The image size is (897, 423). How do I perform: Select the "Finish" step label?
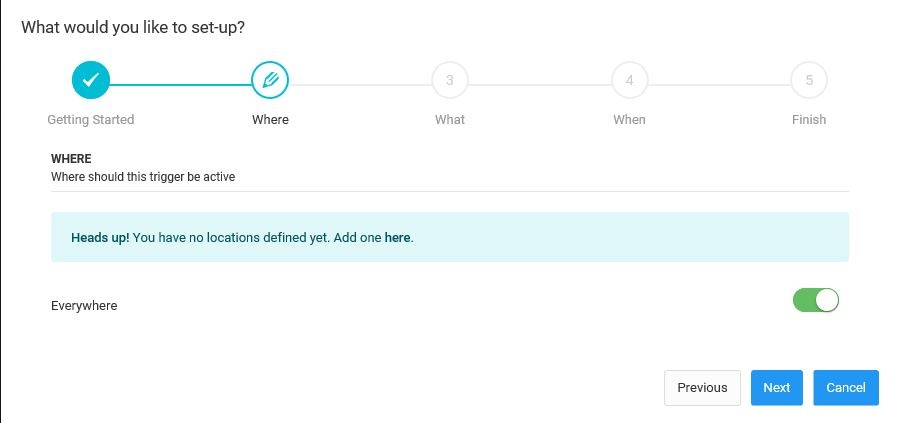809,120
